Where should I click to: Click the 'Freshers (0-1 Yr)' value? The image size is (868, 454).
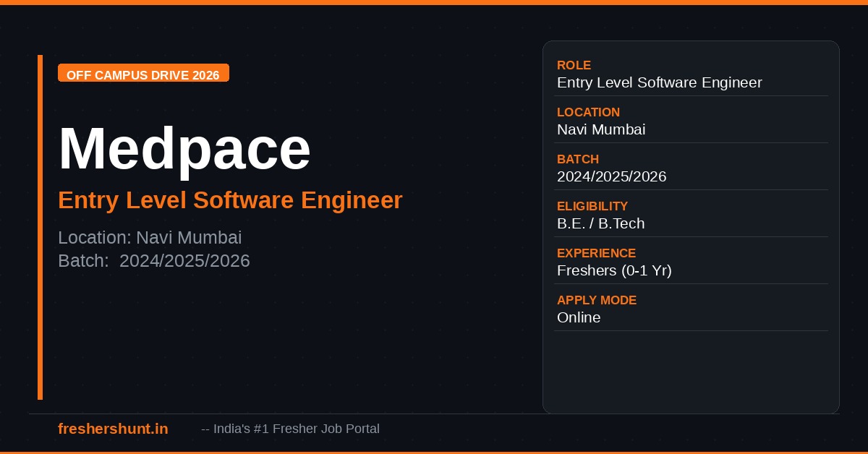pos(615,270)
